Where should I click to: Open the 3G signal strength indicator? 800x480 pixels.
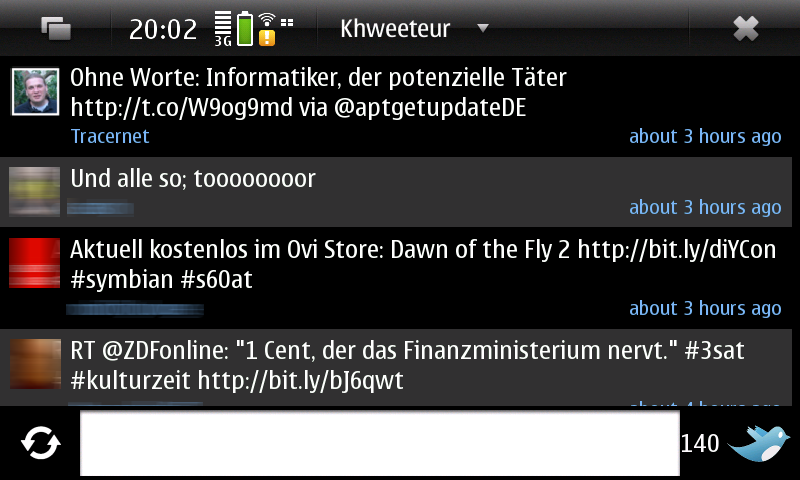[x=223, y=29]
